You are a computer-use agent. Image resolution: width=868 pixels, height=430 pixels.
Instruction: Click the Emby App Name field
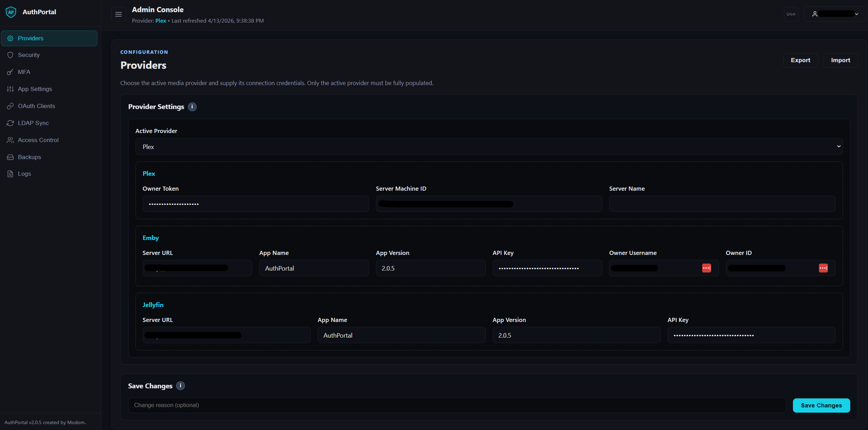point(314,268)
